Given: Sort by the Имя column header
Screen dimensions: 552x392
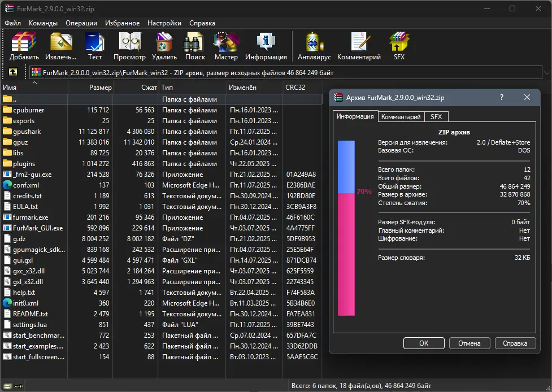Looking at the screenshot, I should point(34,87).
